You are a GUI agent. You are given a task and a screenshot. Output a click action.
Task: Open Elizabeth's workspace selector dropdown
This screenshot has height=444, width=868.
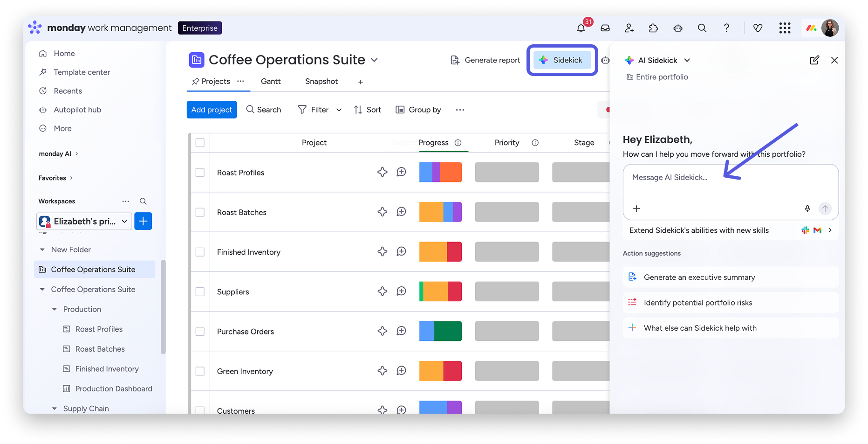84,221
